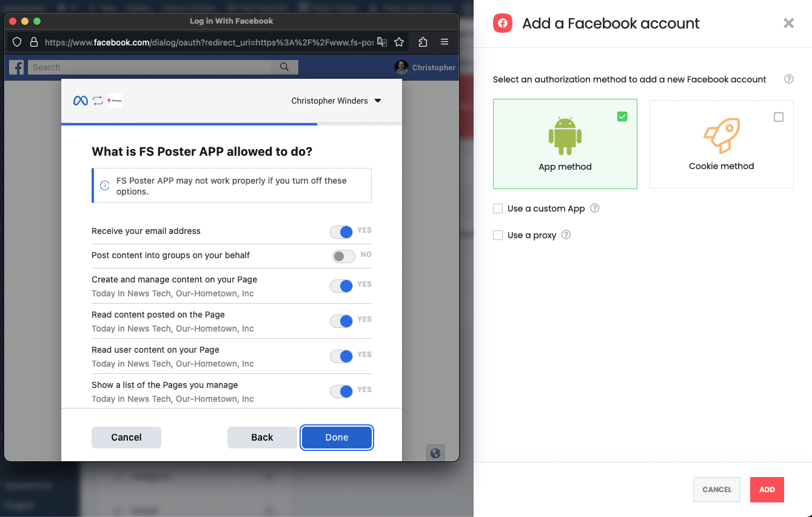The width and height of the screenshot is (812, 517).
Task: Toggle Read content posted on the Page
Action: (341, 321)
